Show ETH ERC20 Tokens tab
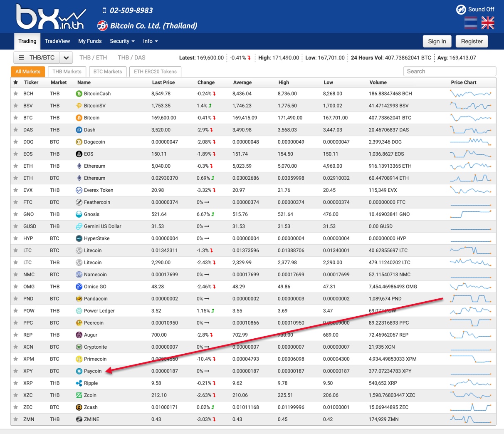The width and height of the screenshot is (504, 434). click(156, 72)
